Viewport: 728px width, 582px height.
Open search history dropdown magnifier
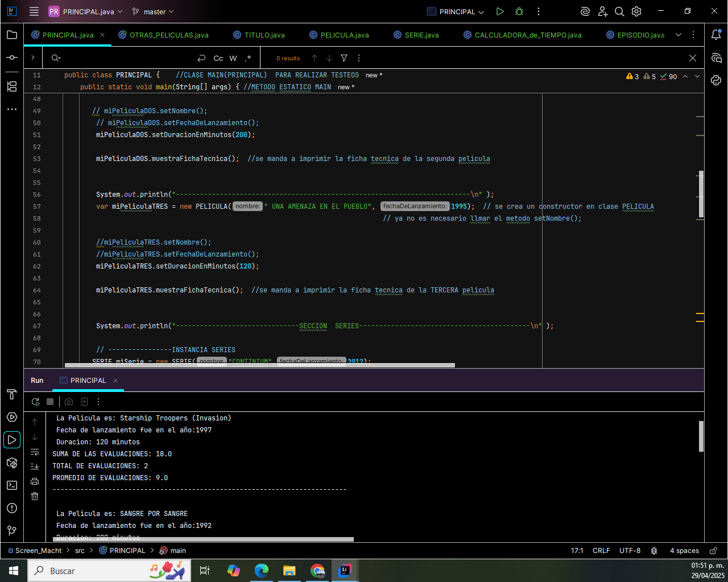(56, 58)
